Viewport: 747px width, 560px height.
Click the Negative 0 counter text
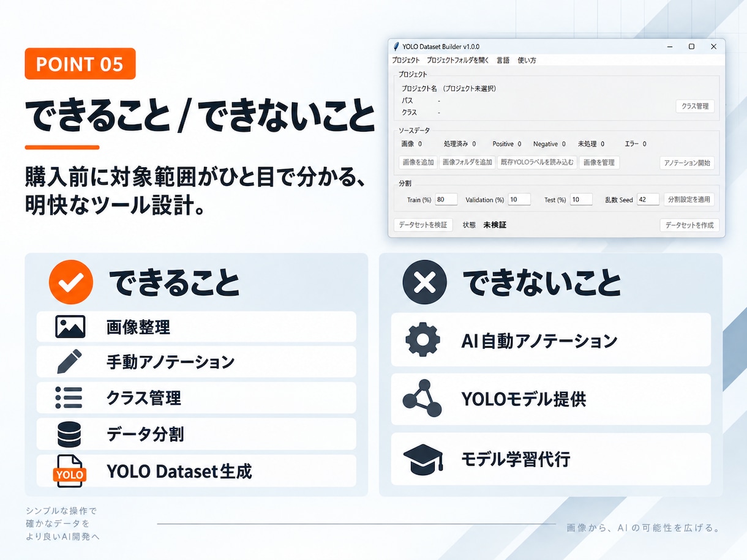(549, 144)
